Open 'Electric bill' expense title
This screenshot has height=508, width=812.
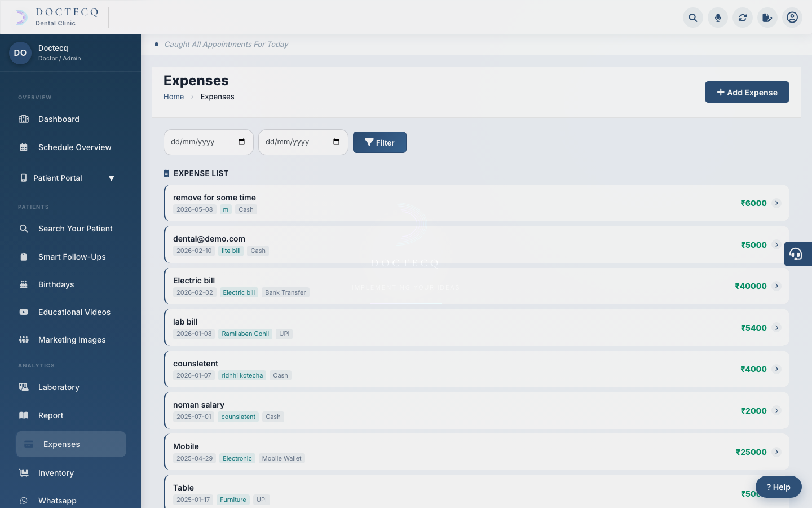click(x=194, y=281)
